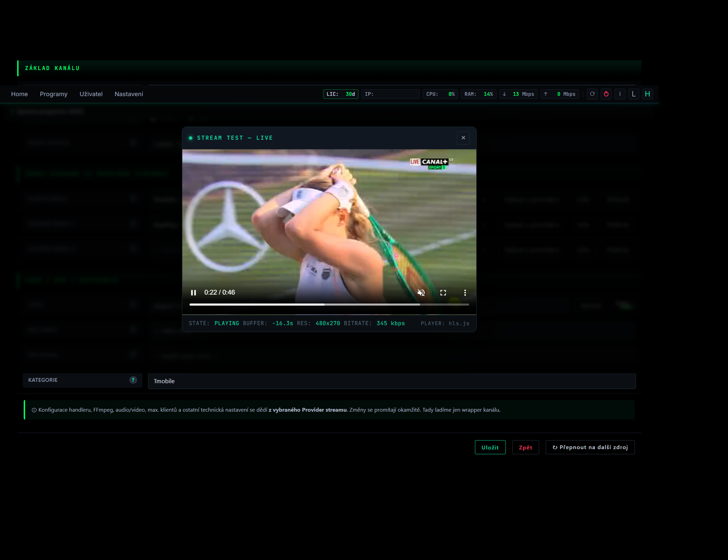Seek within the video progress bar

(x=329, y=304)
